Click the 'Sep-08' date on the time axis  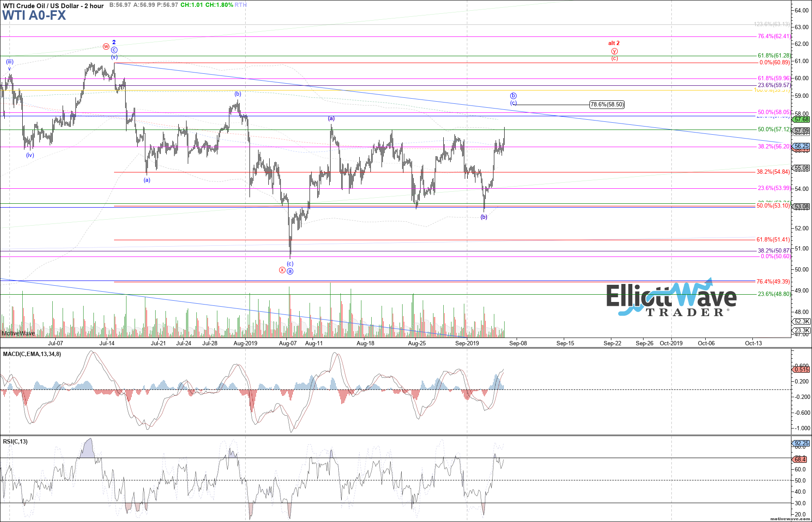point(518,343)
